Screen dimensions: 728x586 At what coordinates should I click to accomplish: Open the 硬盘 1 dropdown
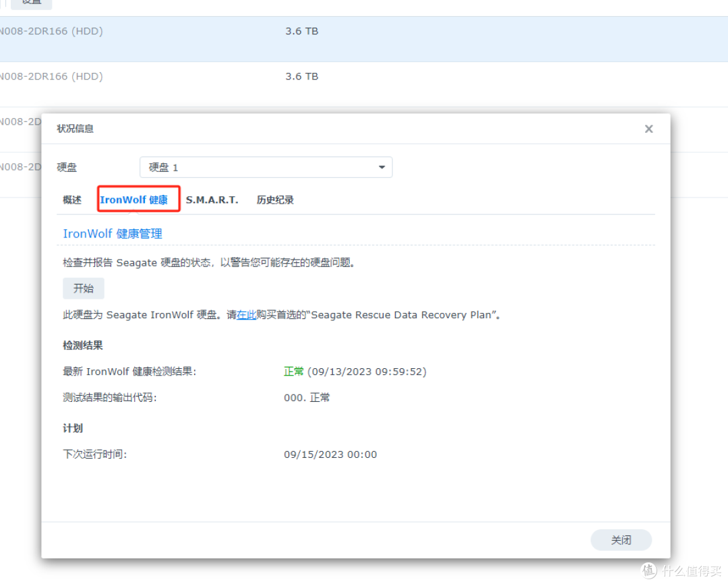coord(266,167)
